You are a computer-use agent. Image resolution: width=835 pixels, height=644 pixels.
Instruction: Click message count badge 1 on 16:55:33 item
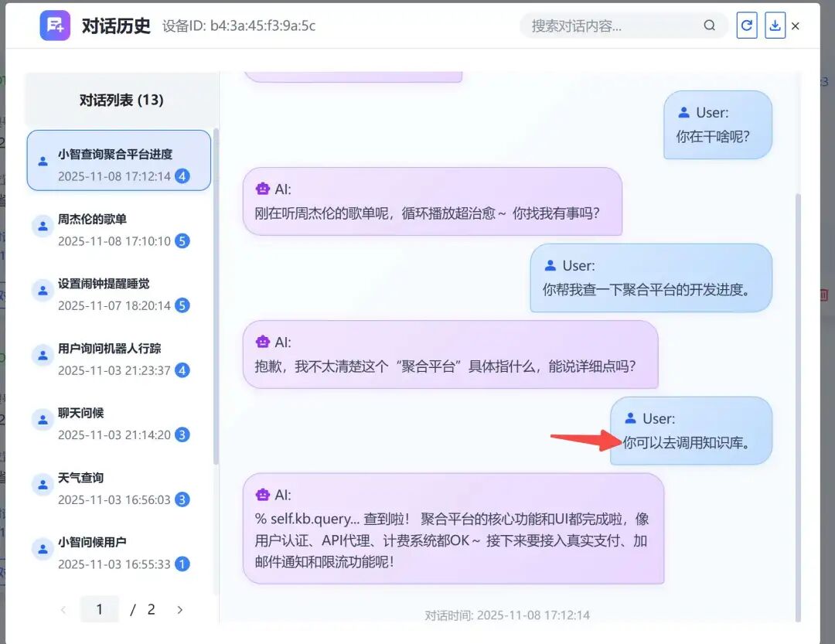182,564
